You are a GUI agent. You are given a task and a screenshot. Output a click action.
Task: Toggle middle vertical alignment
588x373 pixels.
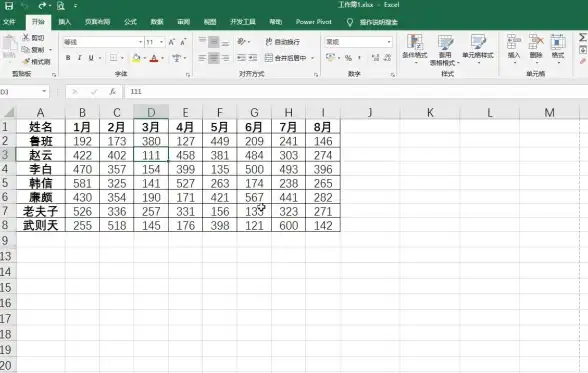click(x=214, y=42)
